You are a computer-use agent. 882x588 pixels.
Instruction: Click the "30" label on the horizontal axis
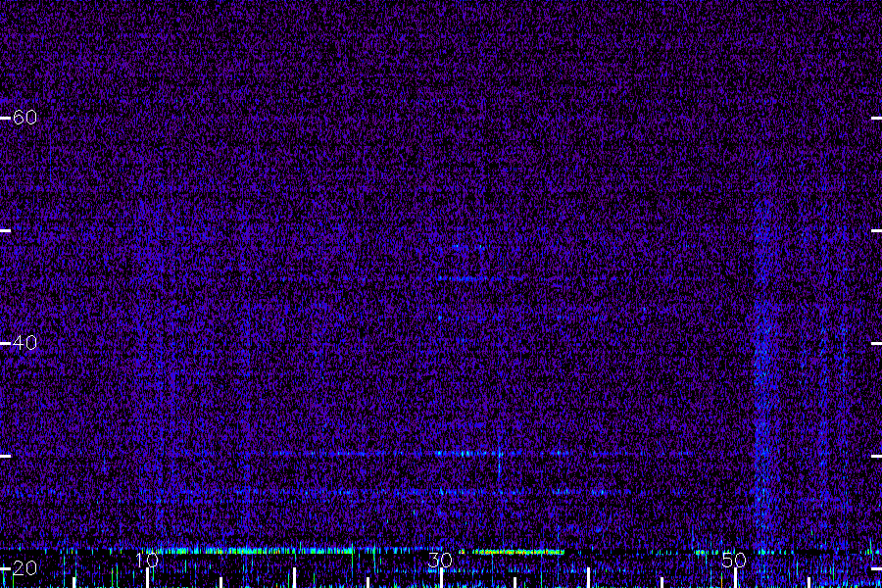[x=440, y=560]
